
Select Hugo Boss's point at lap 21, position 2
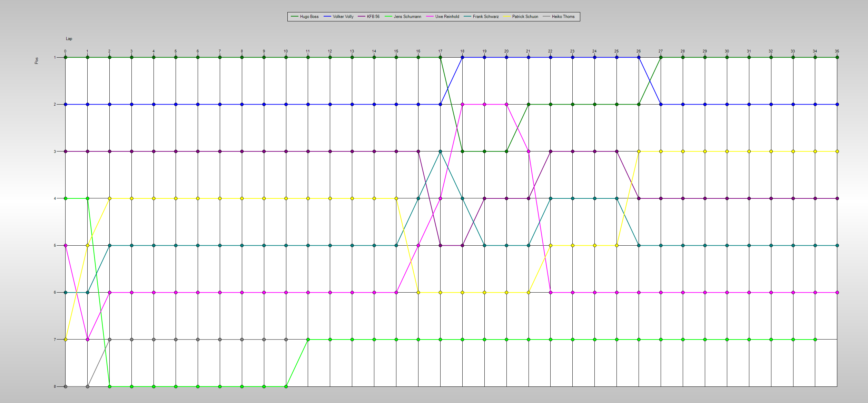coord(529,104)
